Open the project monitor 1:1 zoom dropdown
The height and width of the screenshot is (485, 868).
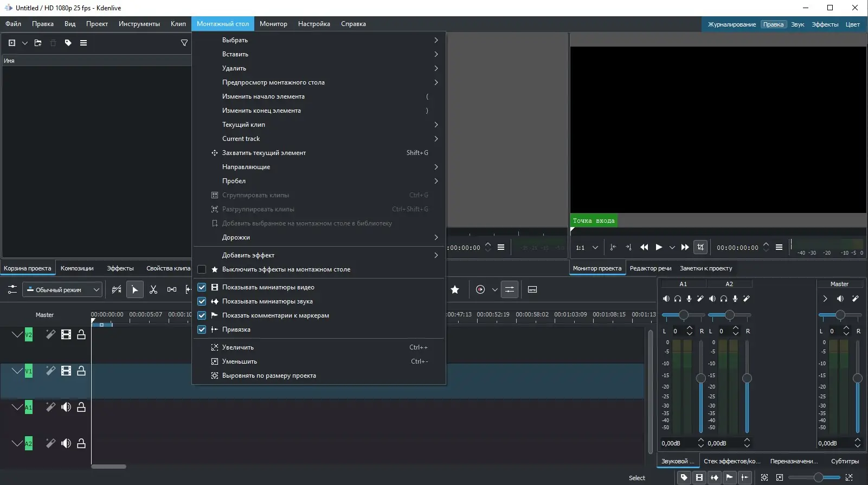(587, 248)
